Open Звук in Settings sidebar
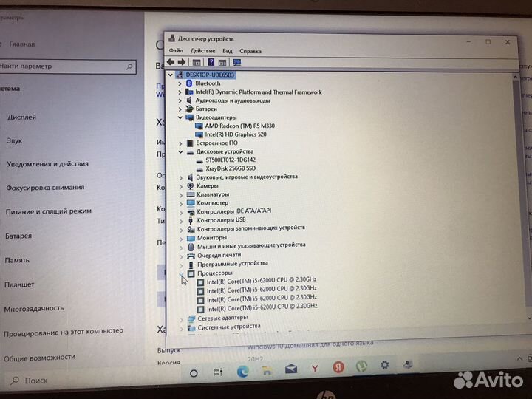The image size is (532, 399). click(x=15, y=141)
